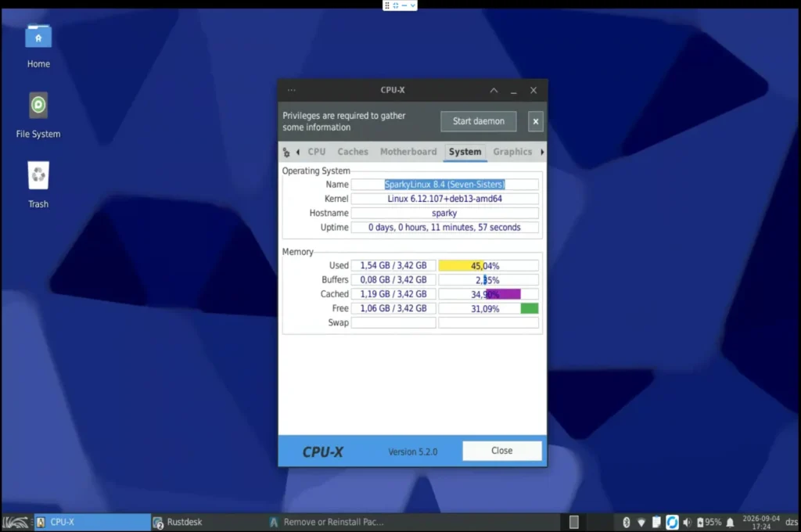Click the Close button in CPU-X
The width and height of the screenshot is (801, 532).
[501, 451]
